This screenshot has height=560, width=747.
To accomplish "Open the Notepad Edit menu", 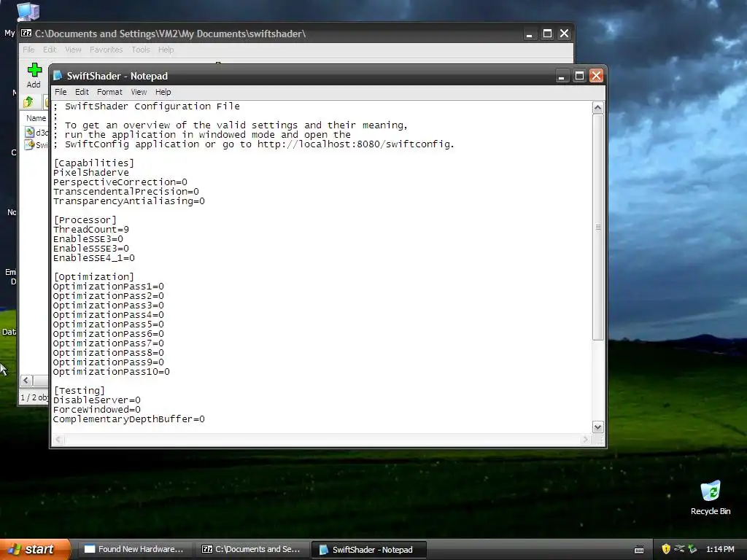I will tap(82, 92).
